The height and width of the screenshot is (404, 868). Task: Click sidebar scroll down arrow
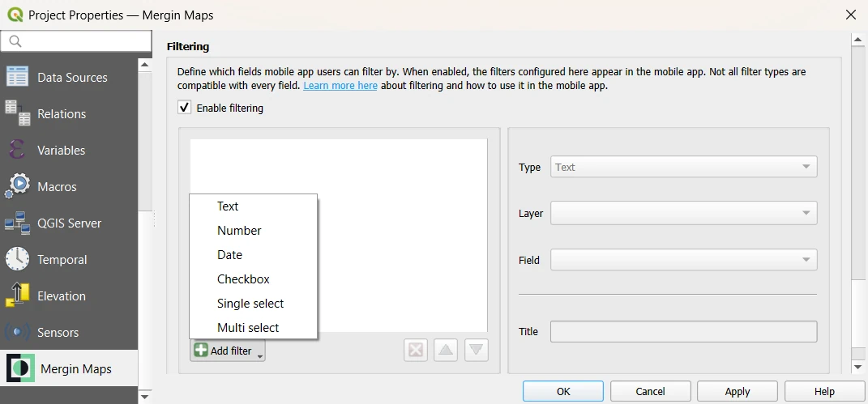pos(145,396)
